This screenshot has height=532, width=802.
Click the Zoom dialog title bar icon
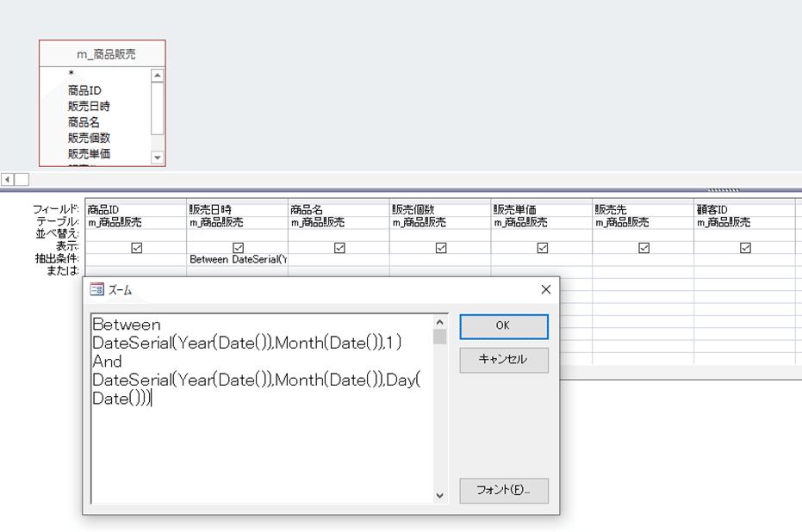point(96,290)
